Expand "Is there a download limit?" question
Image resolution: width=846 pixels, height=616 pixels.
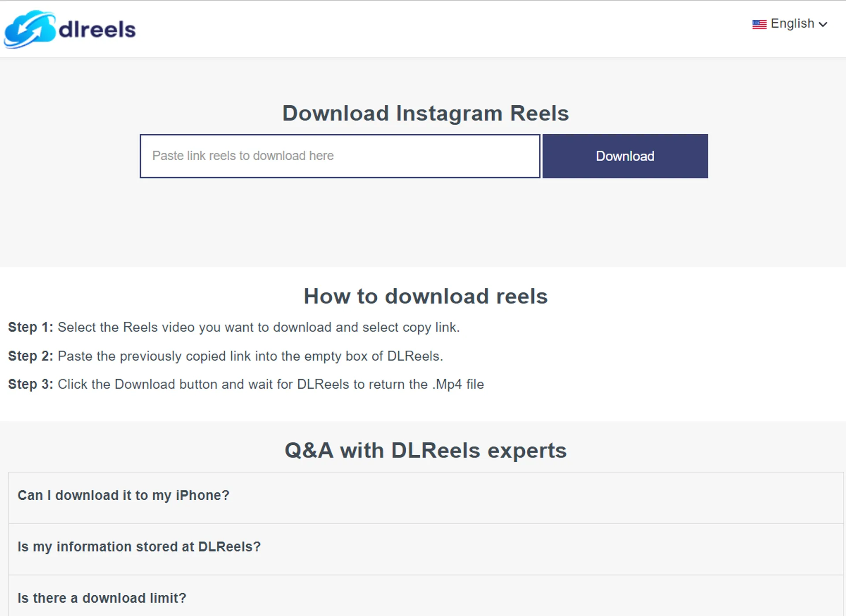(426, 596)
